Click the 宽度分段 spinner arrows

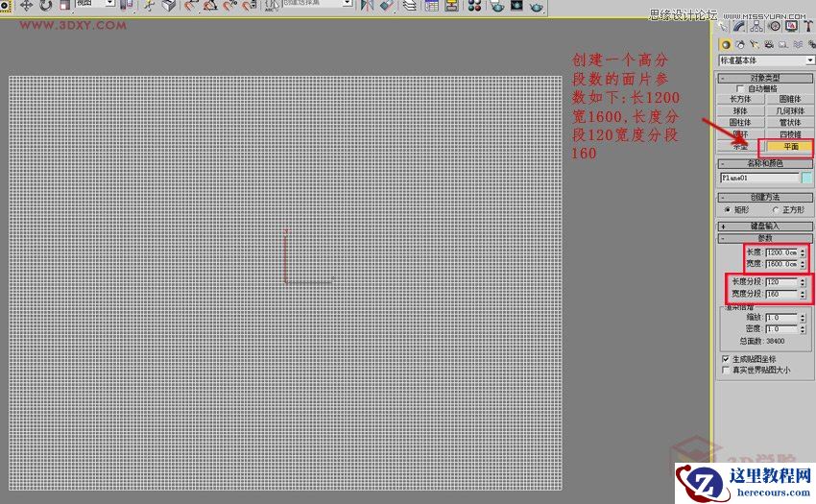(x=803, y=294)
